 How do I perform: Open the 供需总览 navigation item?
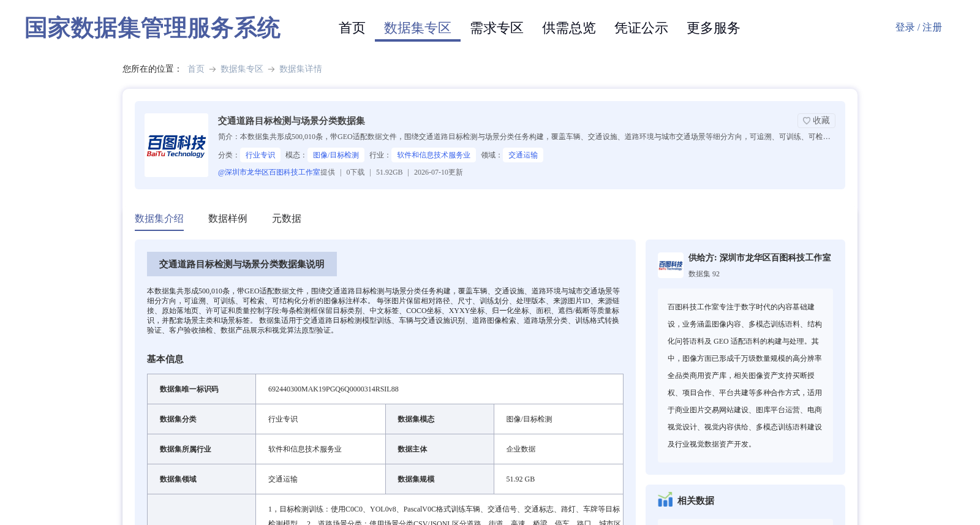[569, 28]
